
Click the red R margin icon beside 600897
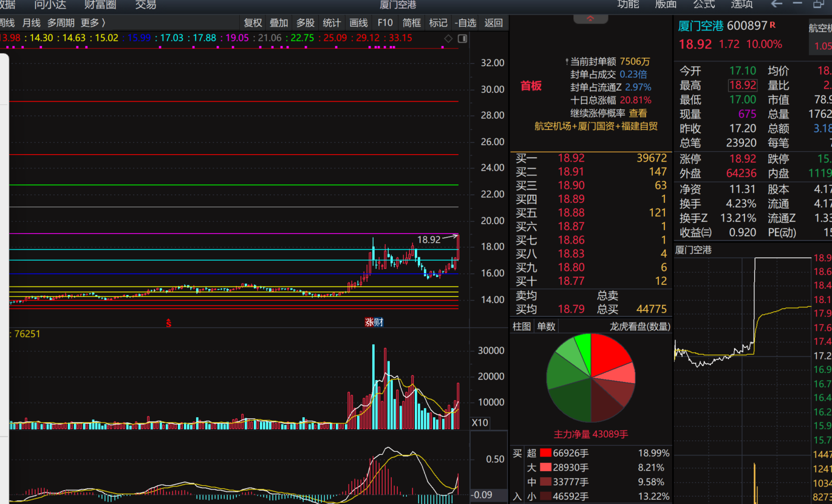tap(772, 25)
